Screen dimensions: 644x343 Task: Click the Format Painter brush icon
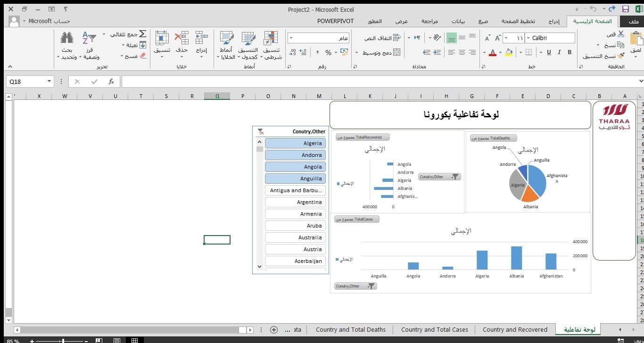point(621,56)
